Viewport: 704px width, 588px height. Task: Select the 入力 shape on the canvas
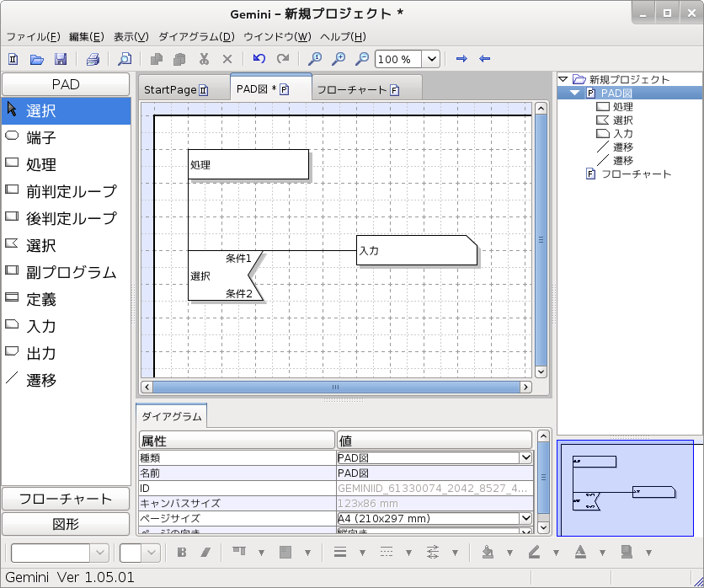417,250
